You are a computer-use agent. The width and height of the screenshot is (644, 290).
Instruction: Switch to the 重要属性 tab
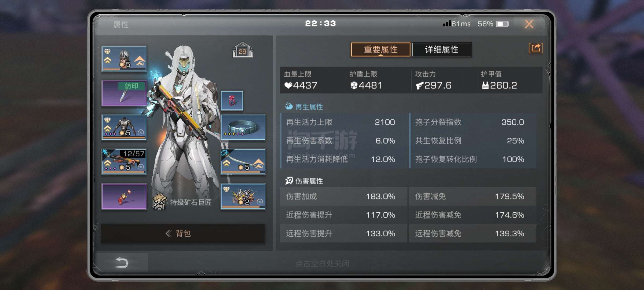tap(380, 49)
